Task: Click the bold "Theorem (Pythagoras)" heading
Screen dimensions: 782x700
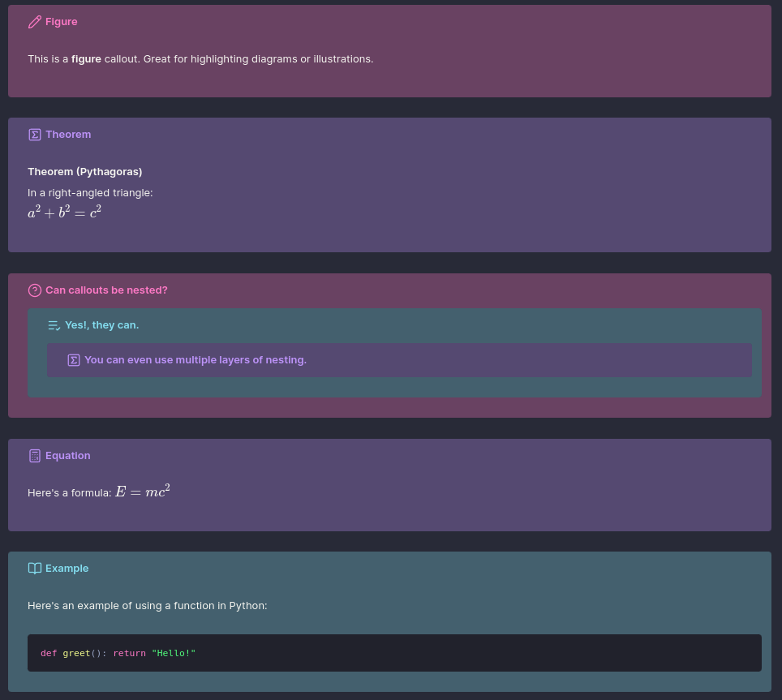Action: click(85, 172)
